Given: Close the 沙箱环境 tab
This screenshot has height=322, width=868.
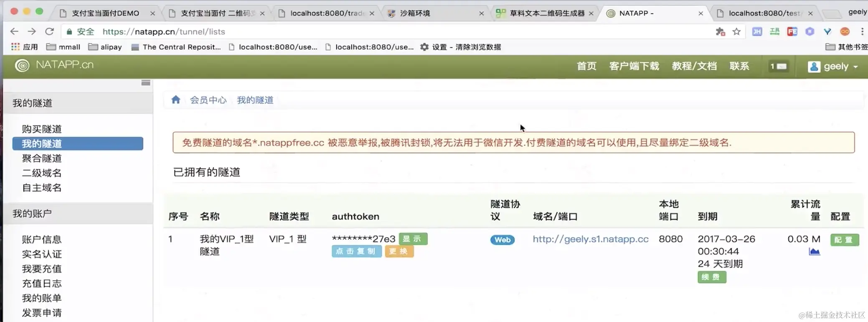Looking at the screenshot, I should tap(481, 13).
